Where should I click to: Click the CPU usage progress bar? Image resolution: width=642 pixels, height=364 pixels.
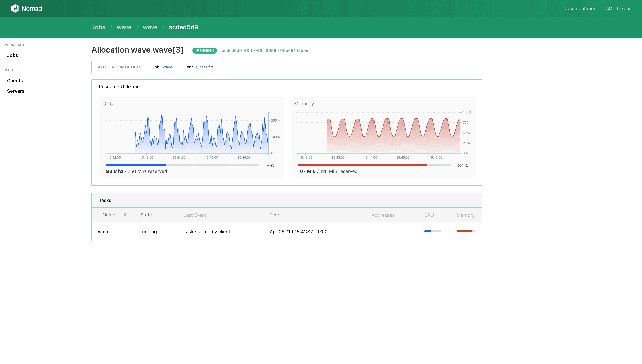point(182,165)
